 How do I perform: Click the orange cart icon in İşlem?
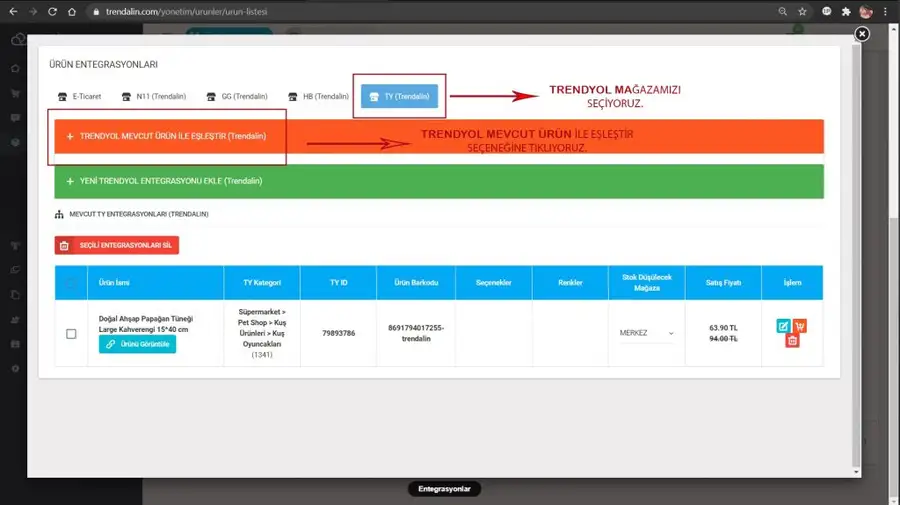point(800,326)
